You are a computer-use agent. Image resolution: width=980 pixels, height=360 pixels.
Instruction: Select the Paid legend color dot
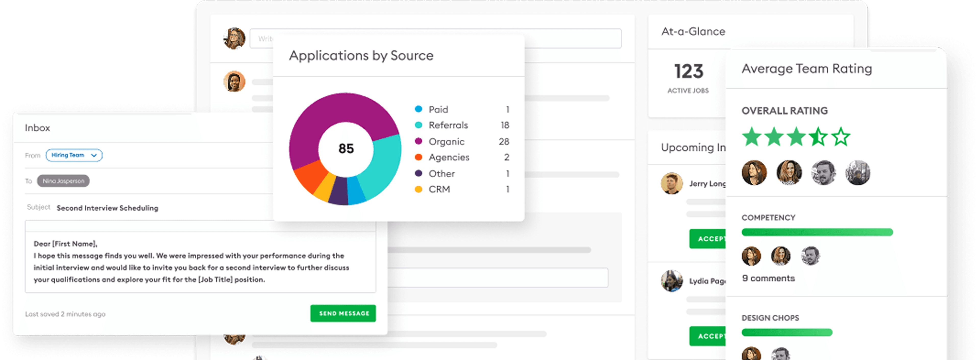pos(419,109)
